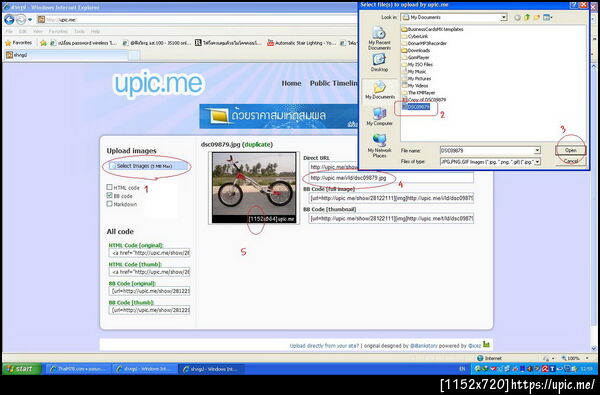600x395 pixels.
Task: Expand the Look in My Documents dropdown
Action: click(x=504, y=17)
